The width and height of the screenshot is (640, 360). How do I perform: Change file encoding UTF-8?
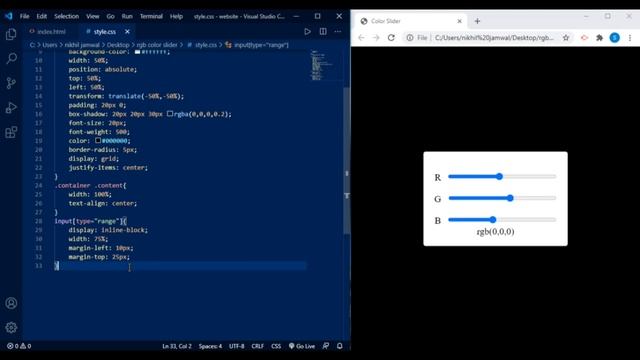236,346
